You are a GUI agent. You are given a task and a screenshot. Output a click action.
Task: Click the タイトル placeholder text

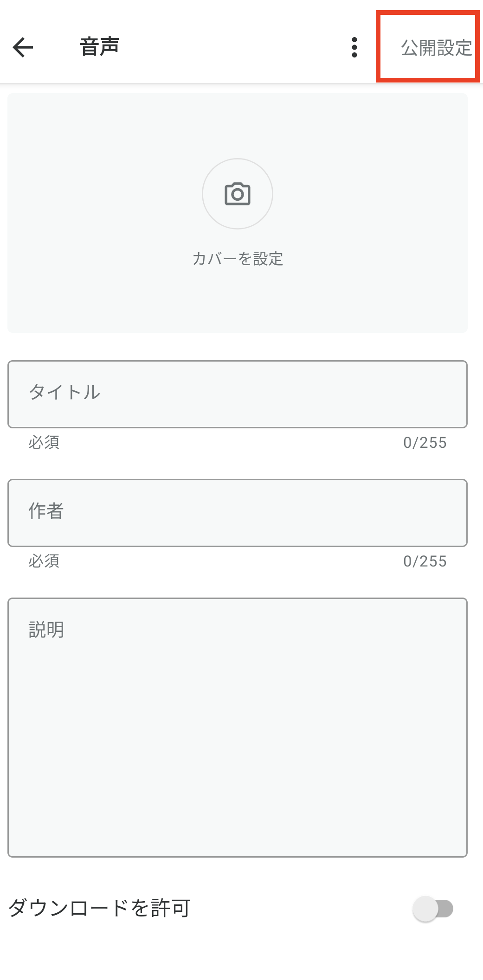point(64,392)
